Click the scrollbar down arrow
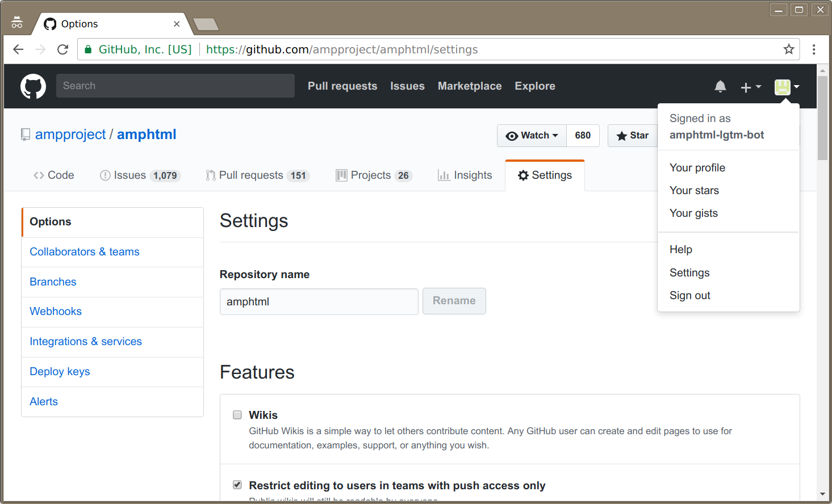This screenshot has width=832, height=504. [x=822, y=494]
